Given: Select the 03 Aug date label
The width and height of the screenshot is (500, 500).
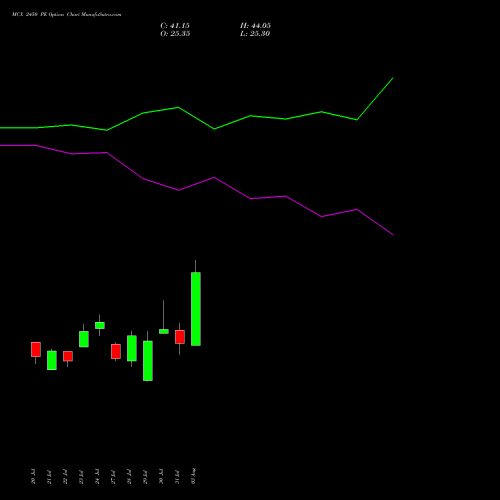Looking at the screenshot, I should click(x=193, y=476).
